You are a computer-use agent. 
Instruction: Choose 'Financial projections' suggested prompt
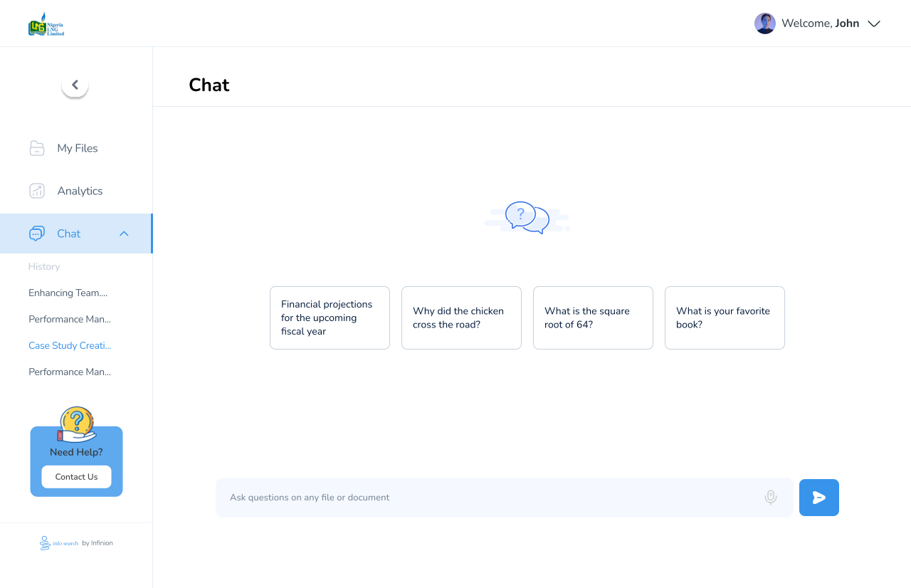(330, 317)
